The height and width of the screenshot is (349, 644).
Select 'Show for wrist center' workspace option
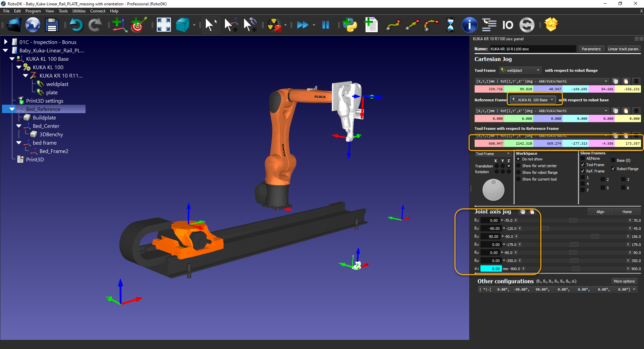click(x=518, y=166)
